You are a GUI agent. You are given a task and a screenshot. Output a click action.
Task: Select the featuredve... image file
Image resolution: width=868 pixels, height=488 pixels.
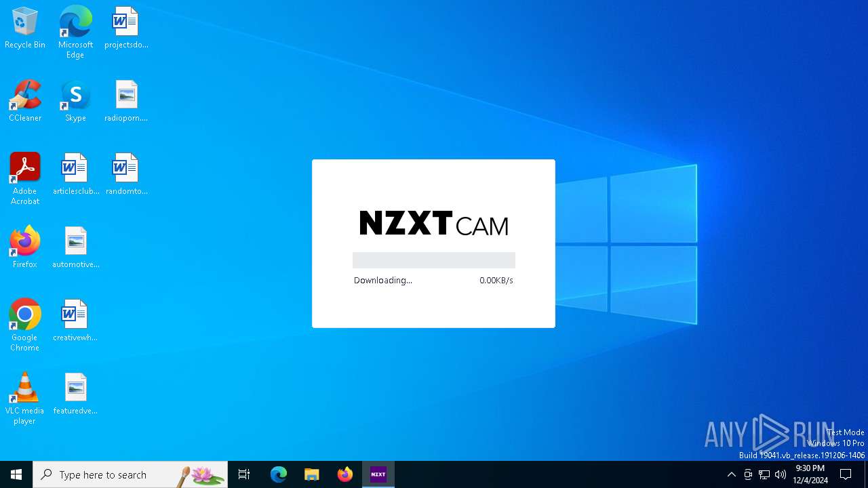(75, 394)
